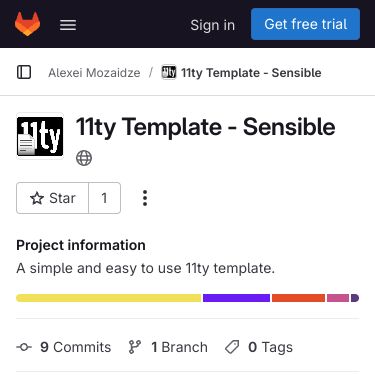Click purple segment of language bar

tap(236, 298)
